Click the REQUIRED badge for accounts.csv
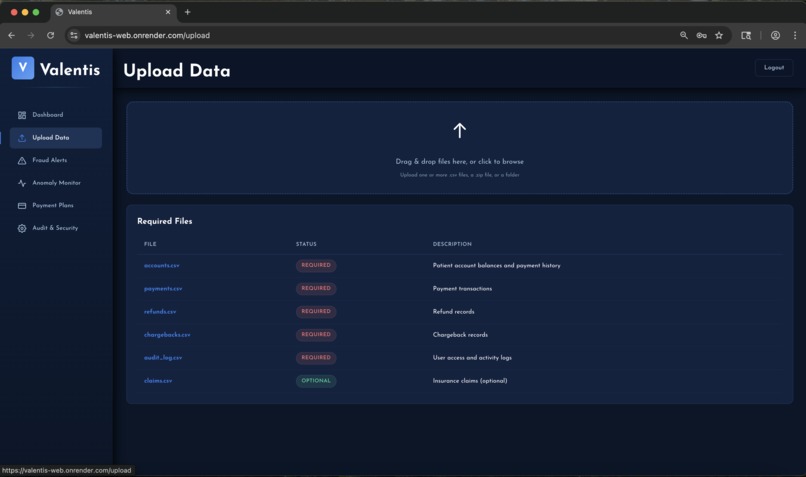This screenshot has height=477, width=806. coord(316,265)
